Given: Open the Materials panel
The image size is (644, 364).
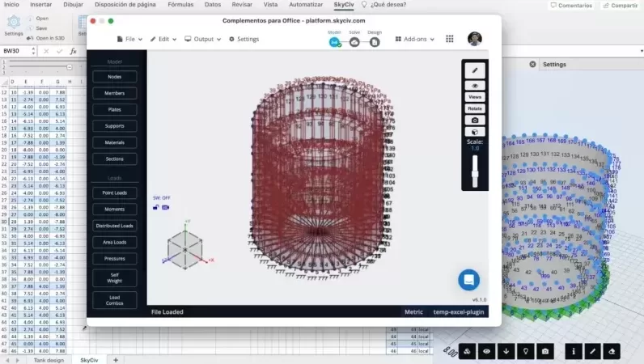Looking at the screenshot, I should [x=115, y=142].
